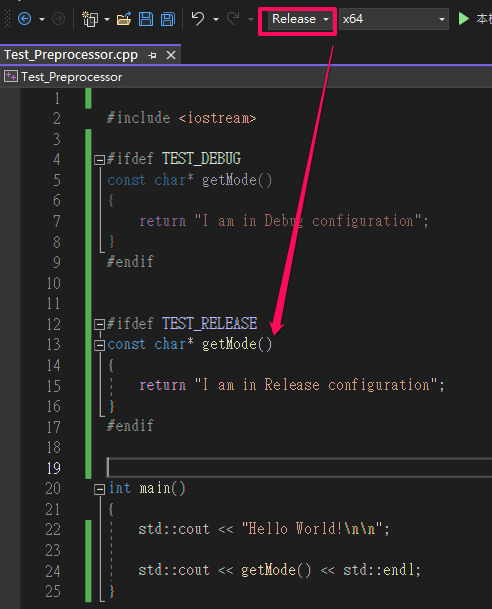Click the Save All icon
492x609 pixels.
click(168, 19)
